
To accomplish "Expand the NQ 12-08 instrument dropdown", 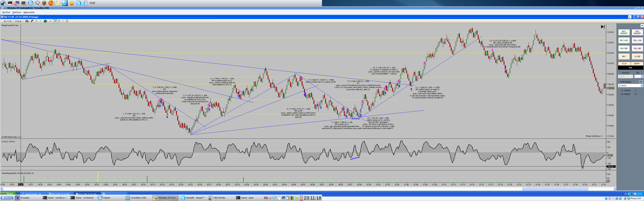I will tap(13, 21).
